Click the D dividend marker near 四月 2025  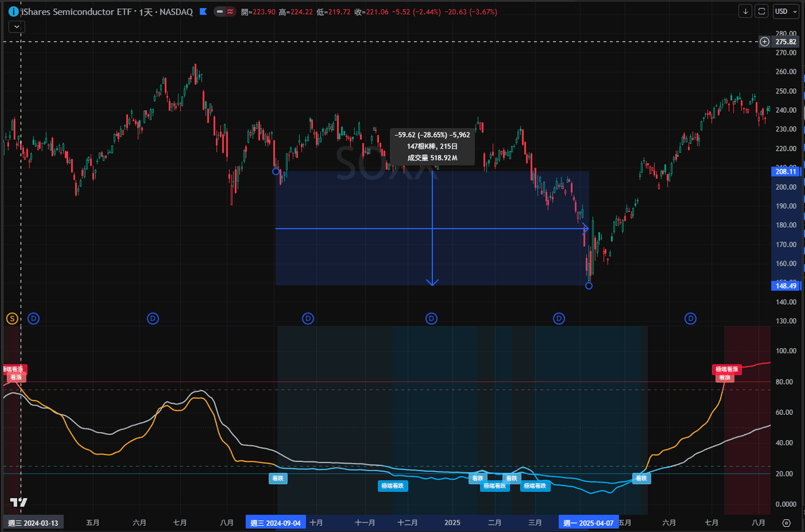click(x=559, y=319)
